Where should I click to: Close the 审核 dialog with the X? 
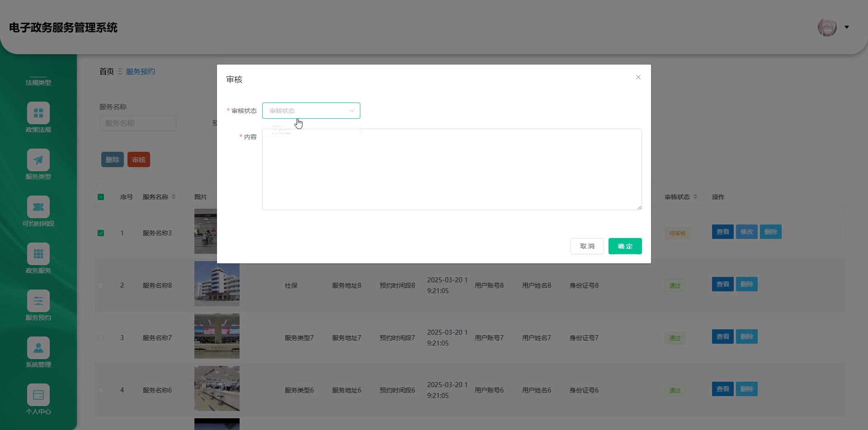[638, 77]
